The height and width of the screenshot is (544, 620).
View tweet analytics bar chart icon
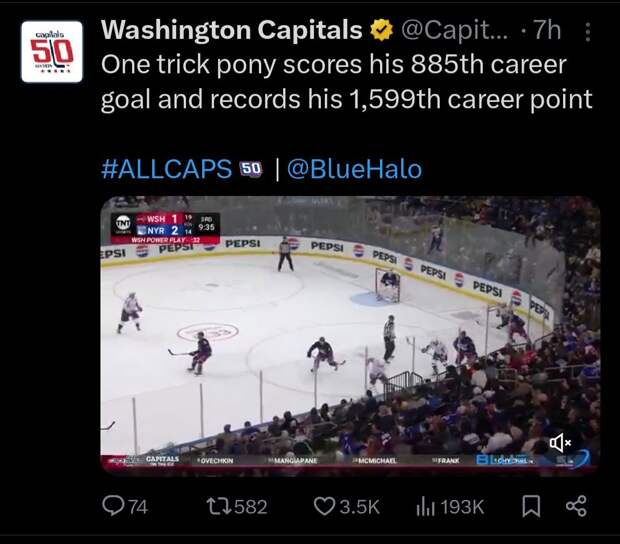425,507
